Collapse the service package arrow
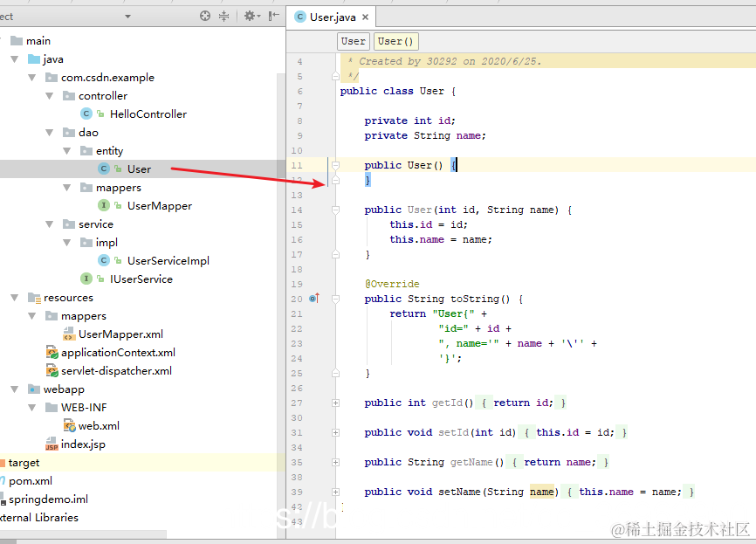 pos(49,224)
